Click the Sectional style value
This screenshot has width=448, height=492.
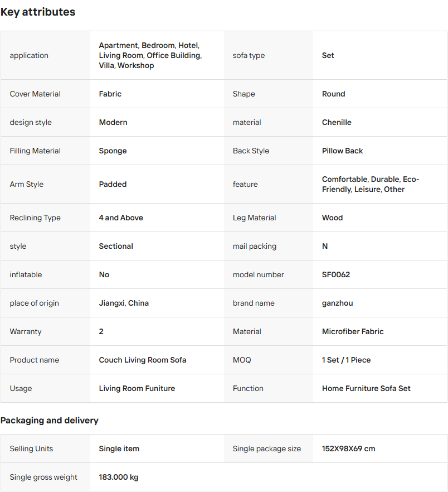coord(116,246)
